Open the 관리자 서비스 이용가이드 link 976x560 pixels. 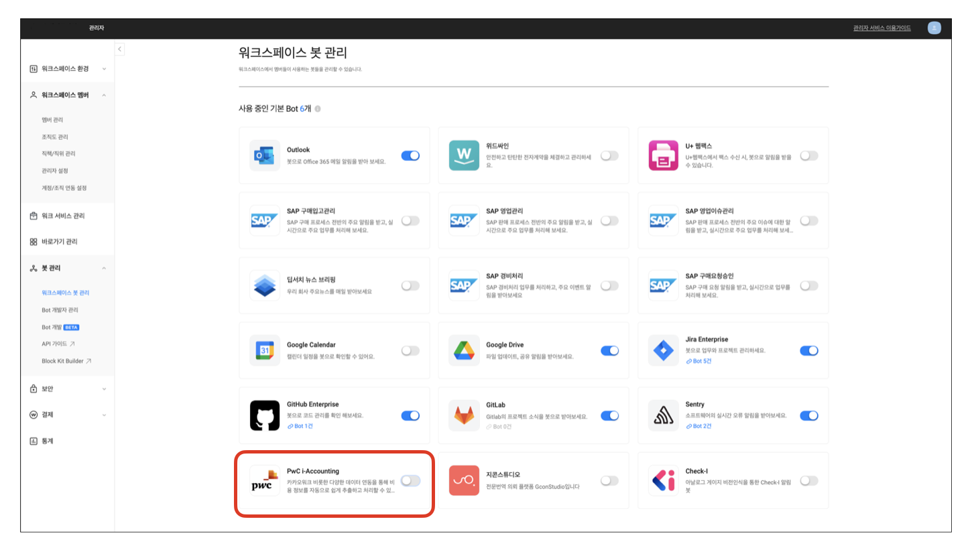click(x=882, y=28)
